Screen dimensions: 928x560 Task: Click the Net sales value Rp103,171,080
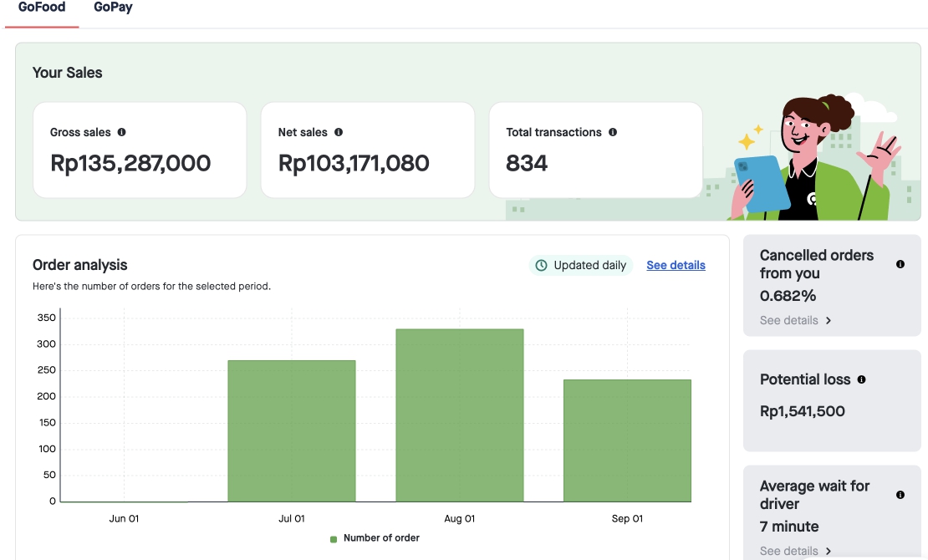(354, 163)
